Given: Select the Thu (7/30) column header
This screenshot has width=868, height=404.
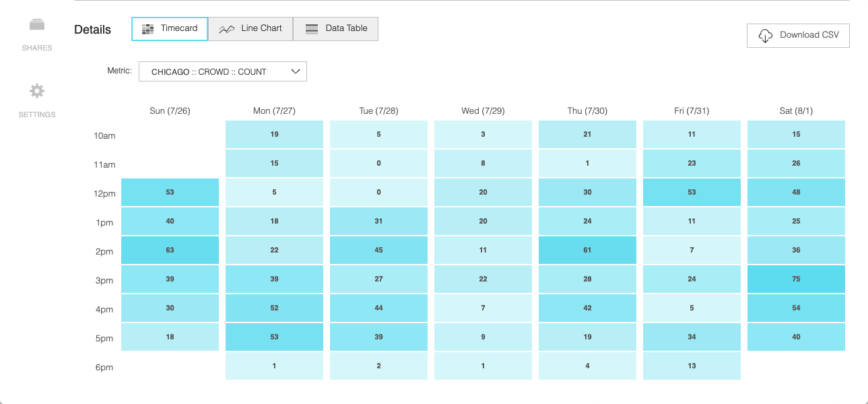Looking at the screenshot, I should click(587, 110).
